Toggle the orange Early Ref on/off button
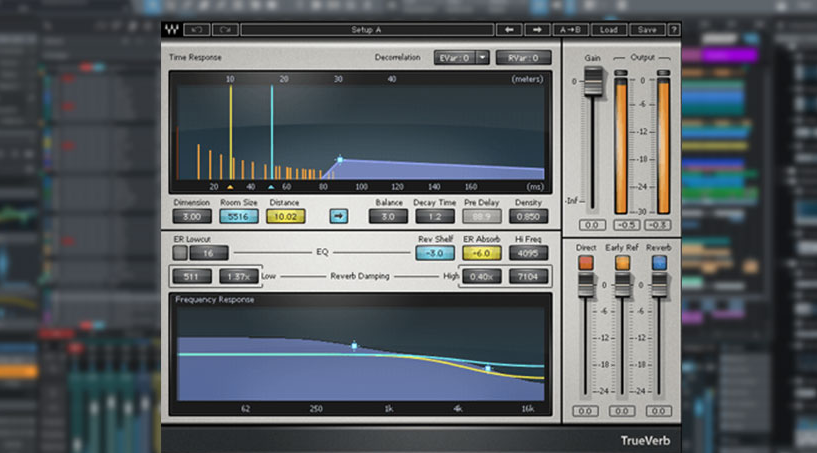Viewport: 817px width, 453px height. [622, 262]
